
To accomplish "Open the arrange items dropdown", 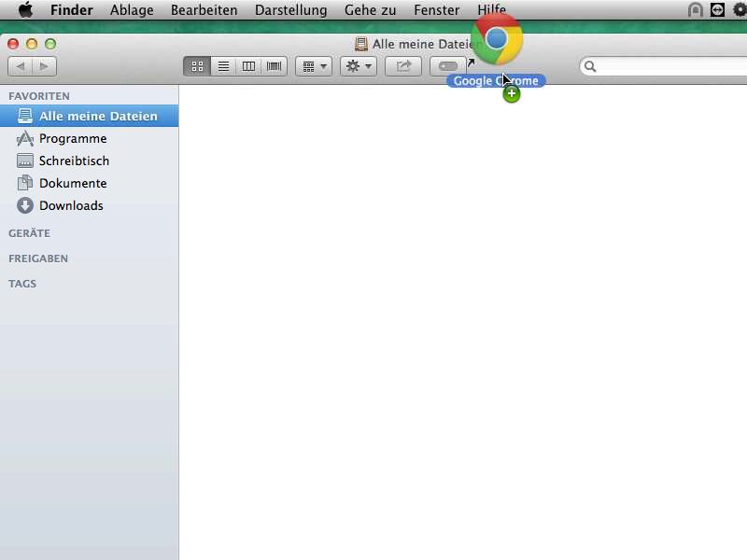I will pyautogui.click(x=314, y=66).
